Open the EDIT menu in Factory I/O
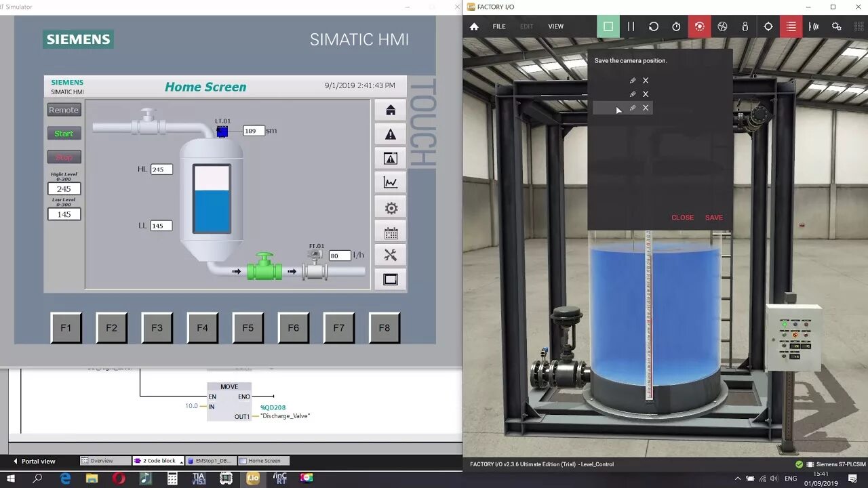Viewport: 868px width, 488px height. point(526,26)
